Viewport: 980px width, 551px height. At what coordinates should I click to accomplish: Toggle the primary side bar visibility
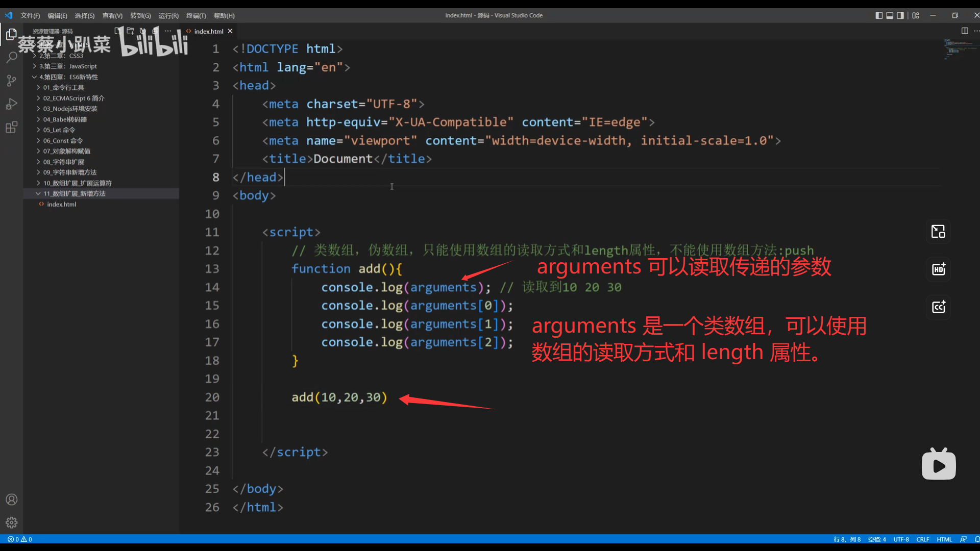879,15
